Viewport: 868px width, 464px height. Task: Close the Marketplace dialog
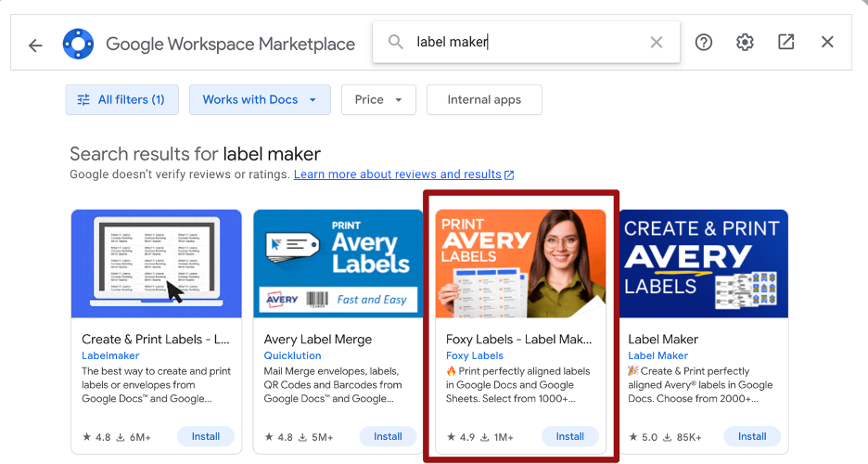point(827,43)
